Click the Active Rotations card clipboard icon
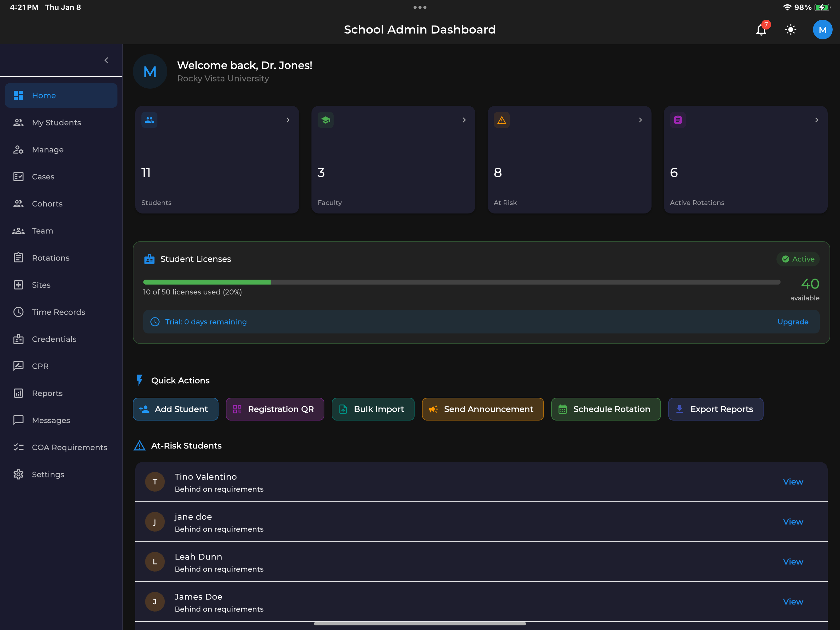Viewport: 840px width, 630px height. 678,120
